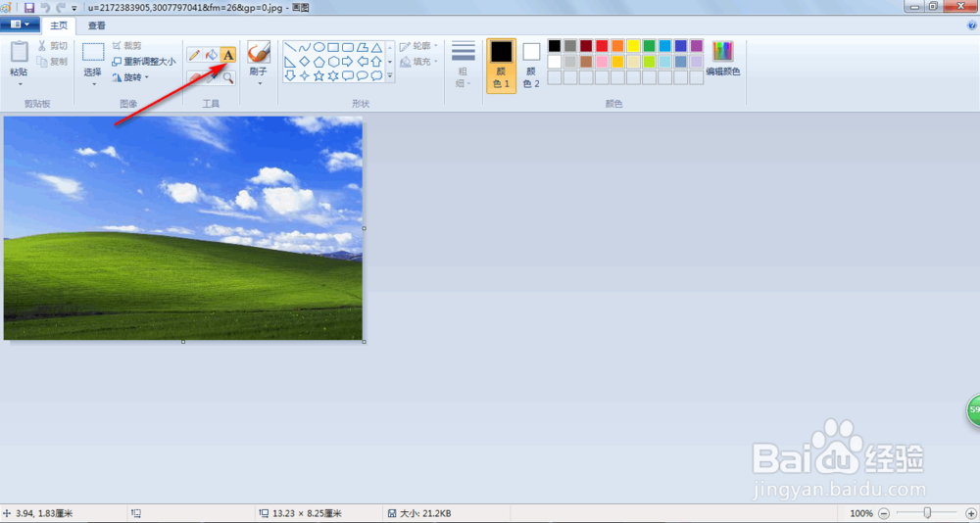Switch to the 主页 (Home) tab
Screen dimensions: 980x523
pos(59,25)
